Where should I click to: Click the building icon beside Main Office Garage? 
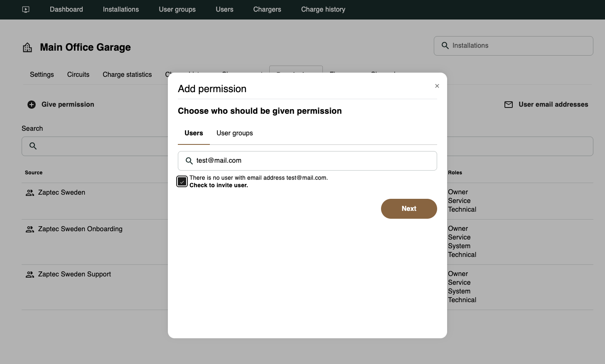[27, 47]
